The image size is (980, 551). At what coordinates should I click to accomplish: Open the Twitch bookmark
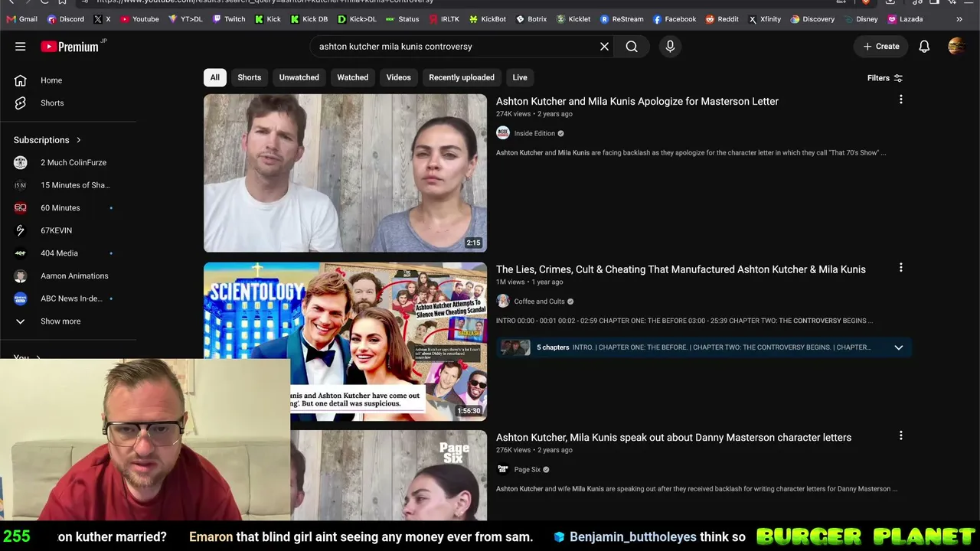click(x=228, y=19)
